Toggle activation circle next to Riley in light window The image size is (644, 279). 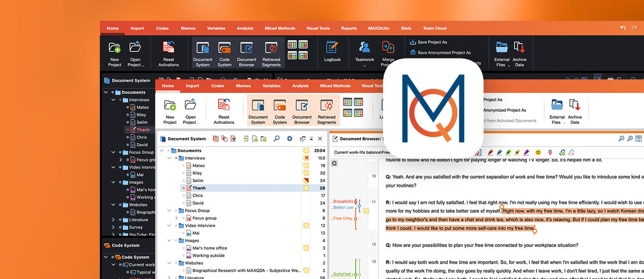pyautogui.click(x=184, y=173)
